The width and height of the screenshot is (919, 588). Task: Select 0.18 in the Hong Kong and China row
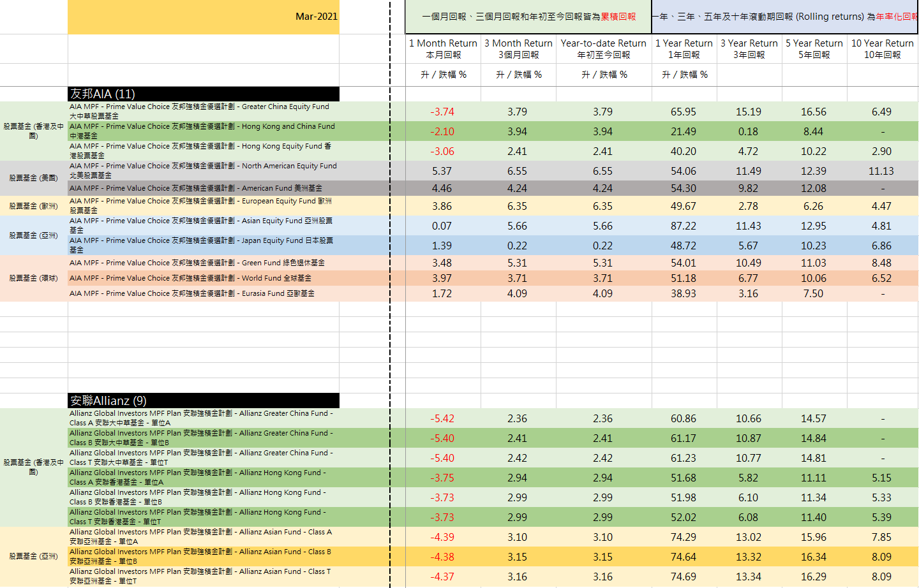tap(748, 131)
